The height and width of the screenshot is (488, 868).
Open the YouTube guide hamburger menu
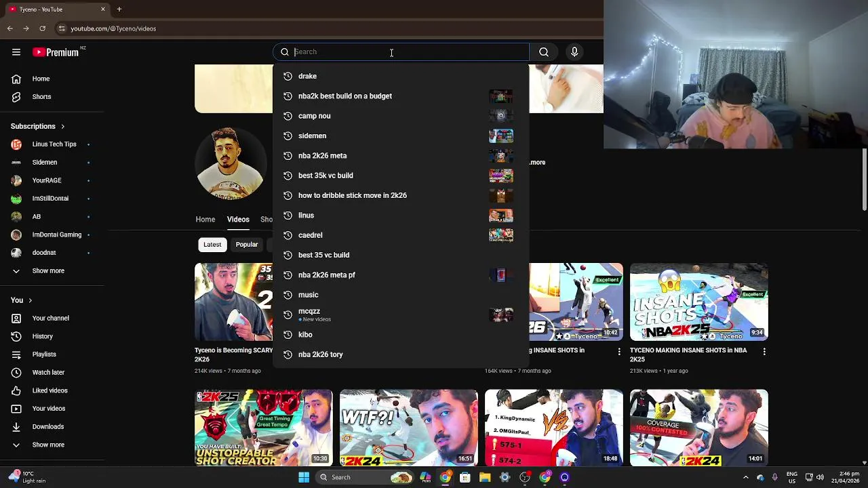pos(16,52)
